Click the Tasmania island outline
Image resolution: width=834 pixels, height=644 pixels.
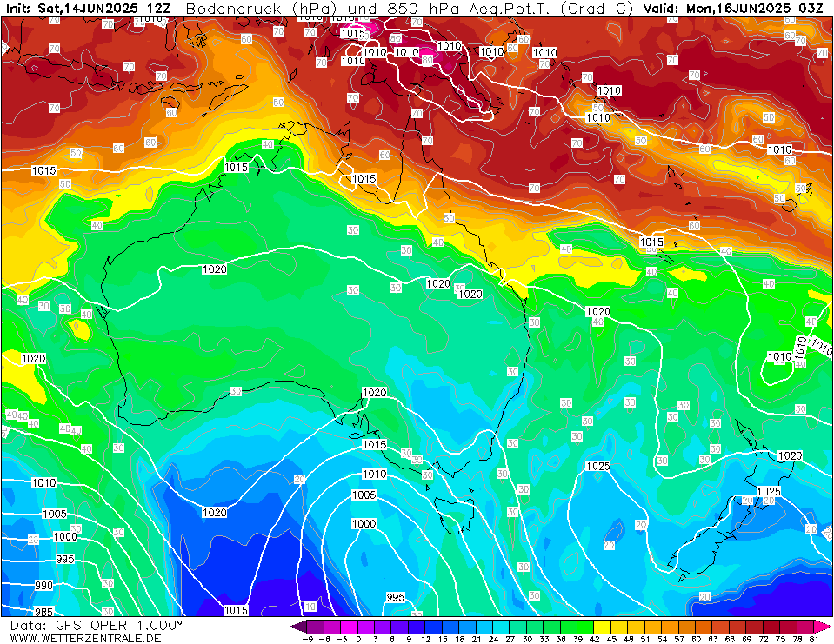pyautogui.click(x=454, y=515)
